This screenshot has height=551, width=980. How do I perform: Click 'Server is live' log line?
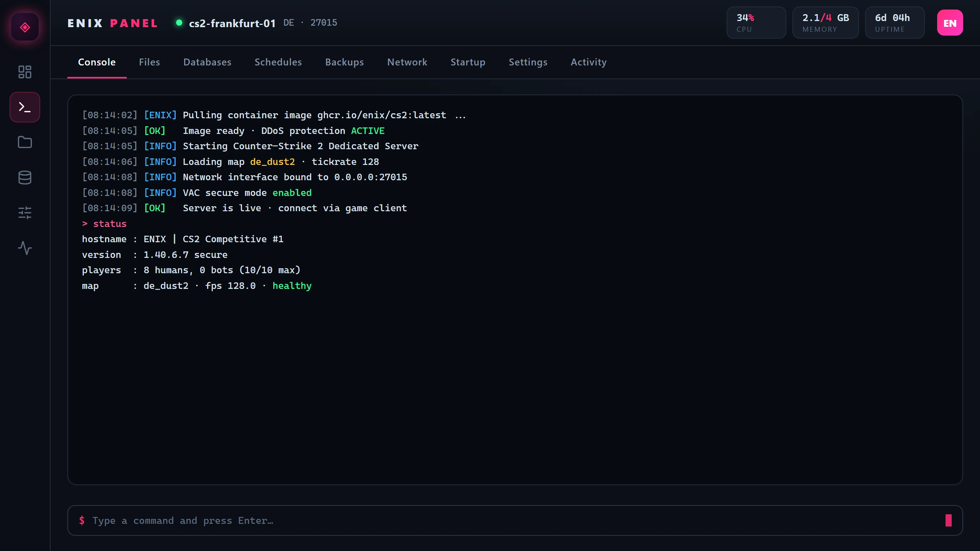pos(244,208)
